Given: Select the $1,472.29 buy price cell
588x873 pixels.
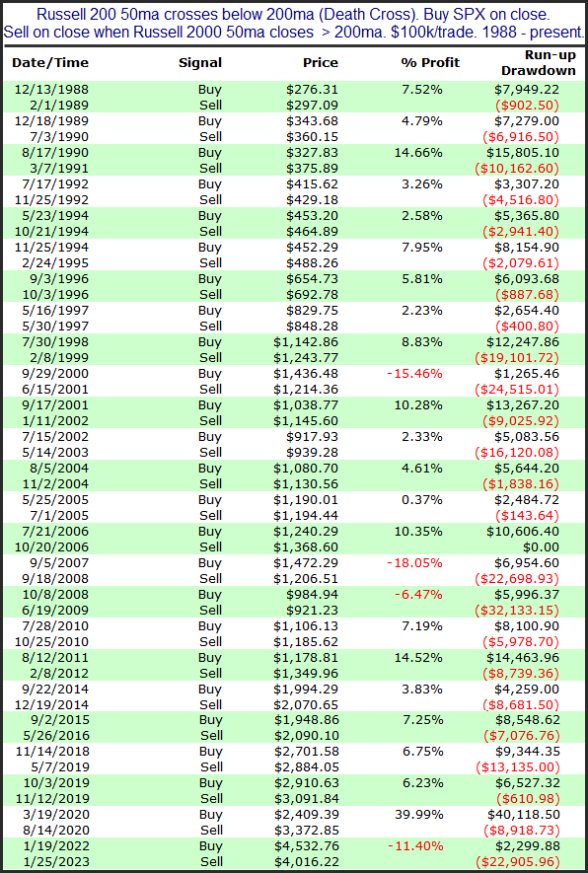Looking at the screenshot, I should (x=306, y=563).
